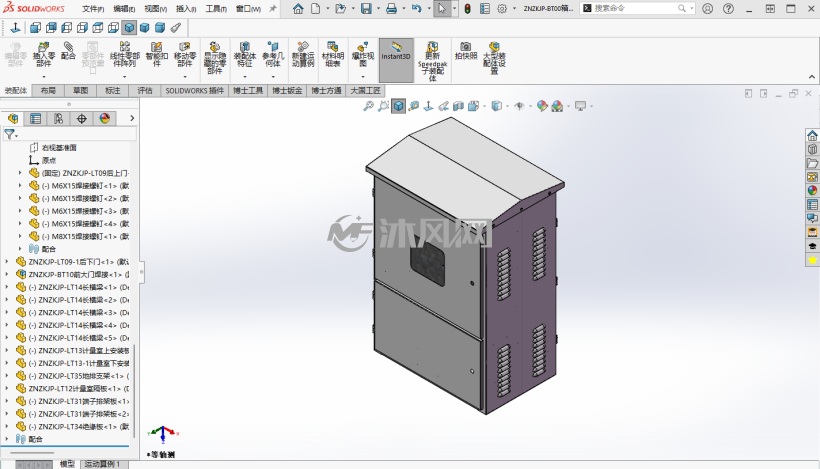820x469 pixels.
Task: Open the Insert Components dropdown arrow
Action: point(44,77)
